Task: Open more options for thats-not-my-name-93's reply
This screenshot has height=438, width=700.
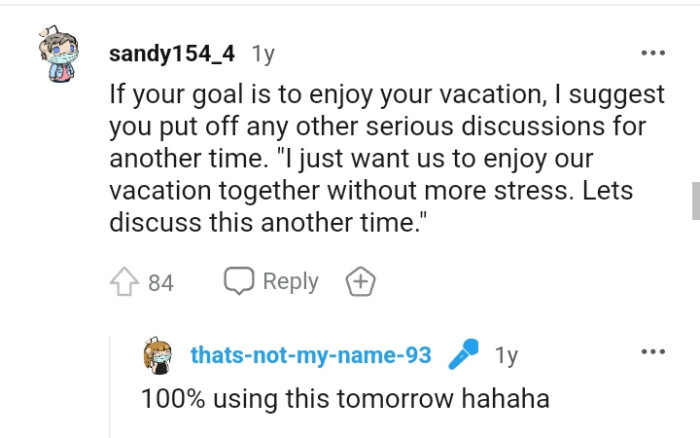Action: (x=652, y=352)
